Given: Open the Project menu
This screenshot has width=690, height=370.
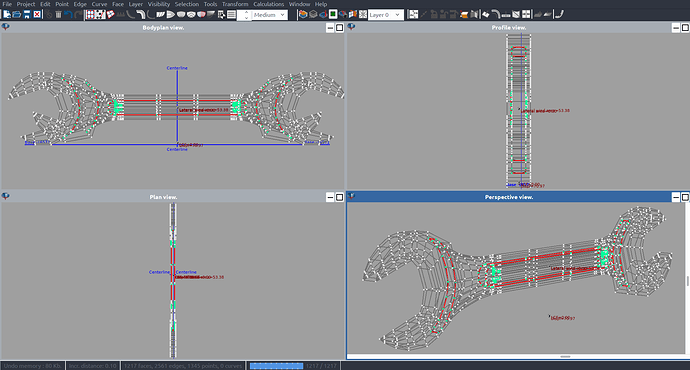Looking at the screenshot, I should pos(26,4).
